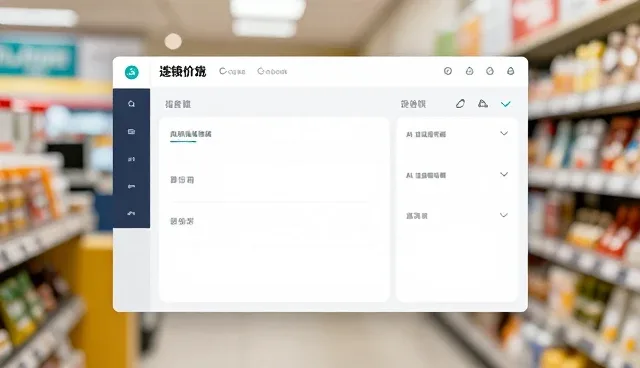Click the teal circular app logo

point(131,72)
